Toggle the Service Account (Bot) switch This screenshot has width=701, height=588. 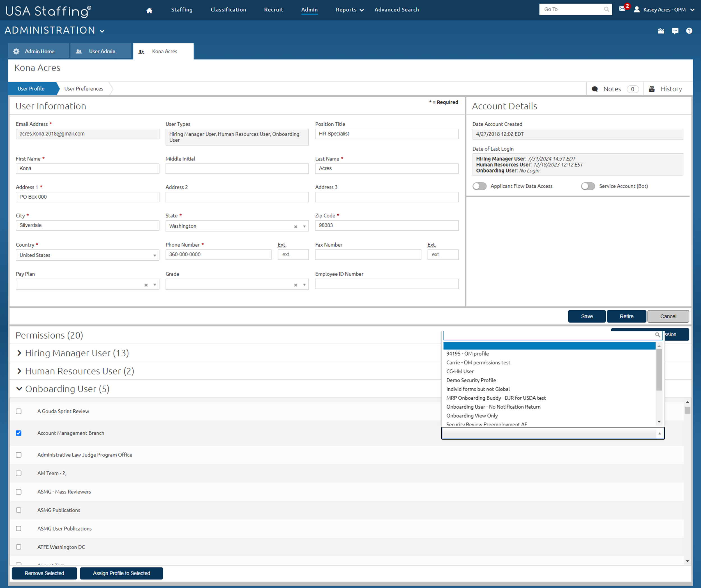(x=588, y=186)
